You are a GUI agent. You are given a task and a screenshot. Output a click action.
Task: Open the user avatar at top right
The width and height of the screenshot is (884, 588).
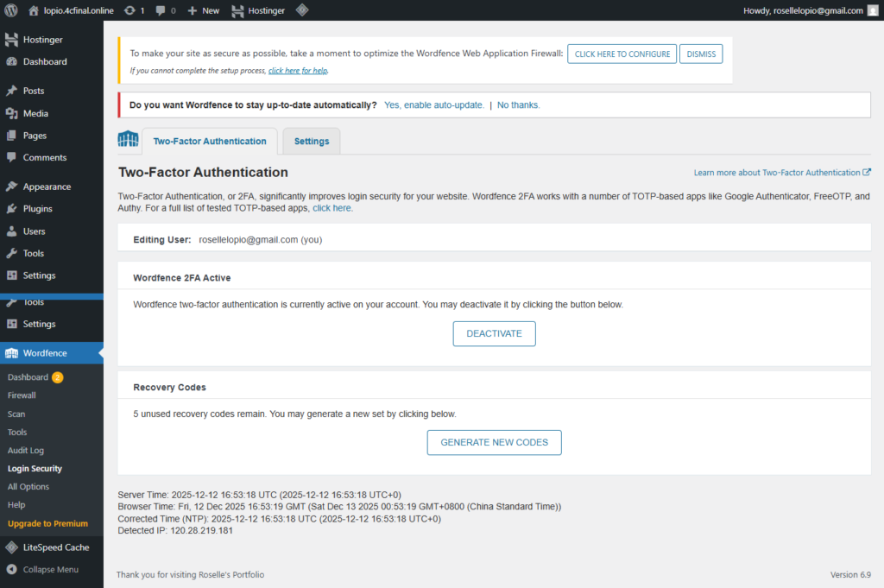pyautogui.click(x=873, y=10)
